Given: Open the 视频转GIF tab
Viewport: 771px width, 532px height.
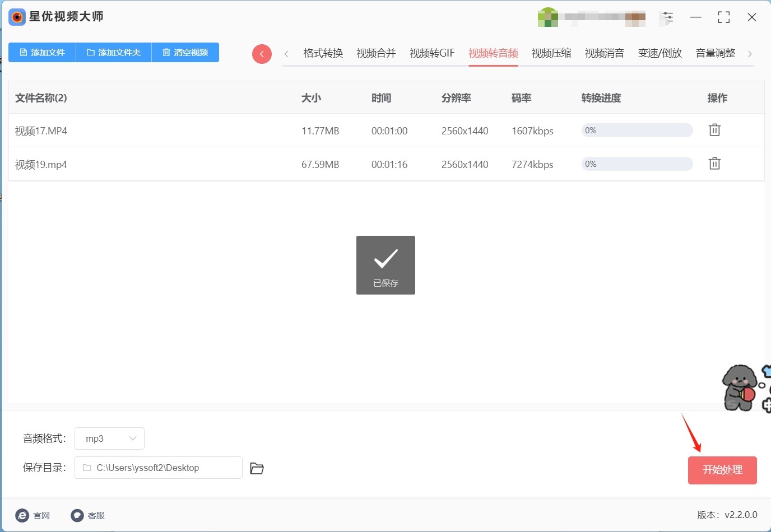Looking at the screenshot, I should pyautogui.click(x=432, y=53).
